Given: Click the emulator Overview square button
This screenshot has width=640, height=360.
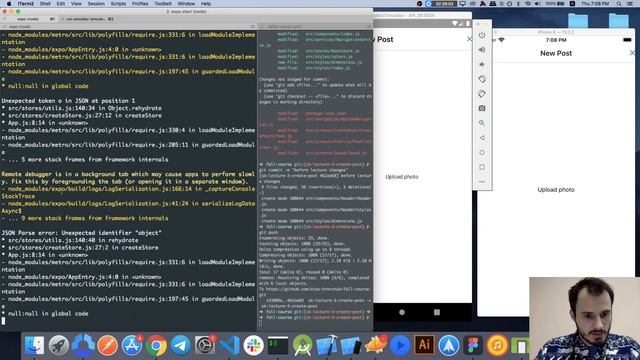Looking at the screenshot, I should (482, 167).
